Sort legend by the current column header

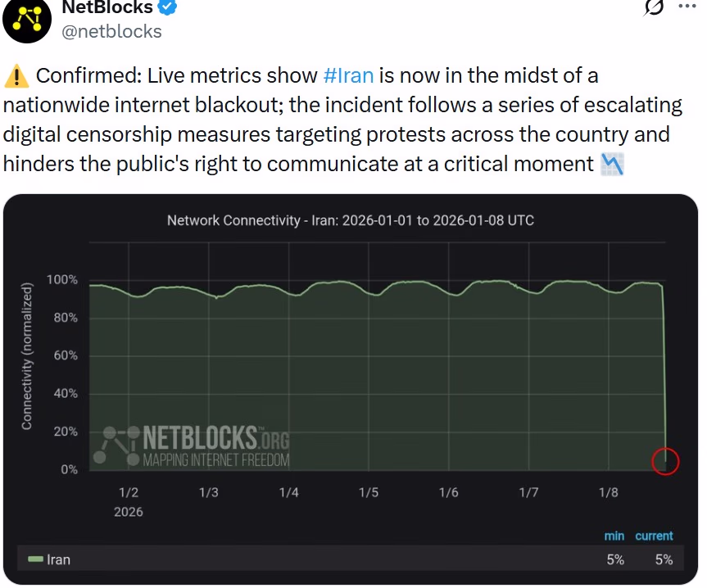(x=654, y=536)
